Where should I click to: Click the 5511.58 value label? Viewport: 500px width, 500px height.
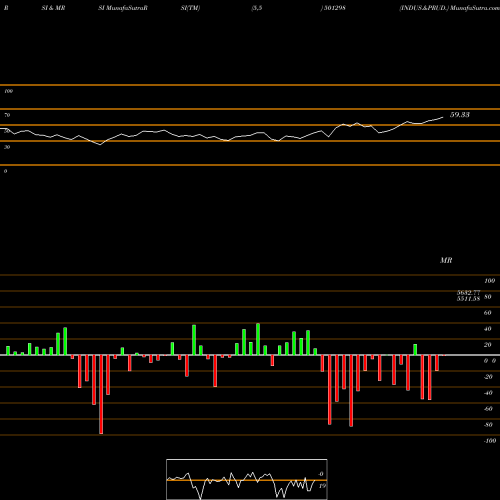click(x=468, y=299)
